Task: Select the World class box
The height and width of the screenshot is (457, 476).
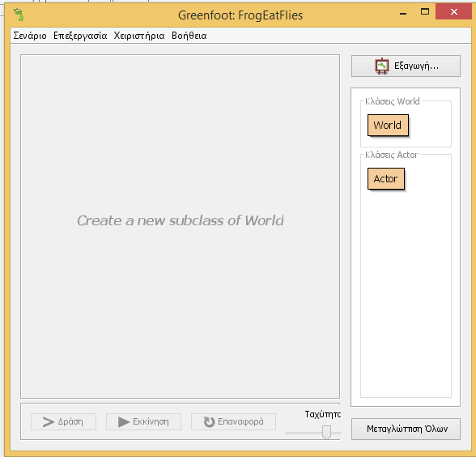Action: (388, 125)
